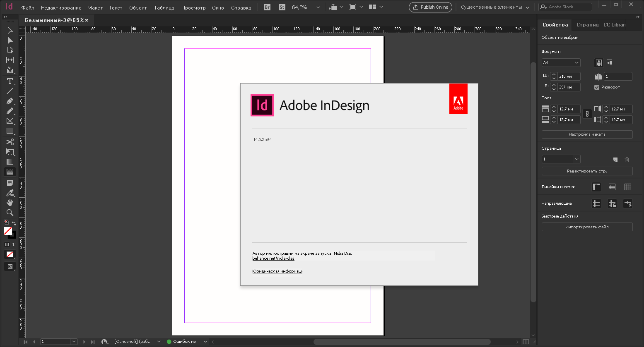Click the Publish Online button

coord(431,7)
